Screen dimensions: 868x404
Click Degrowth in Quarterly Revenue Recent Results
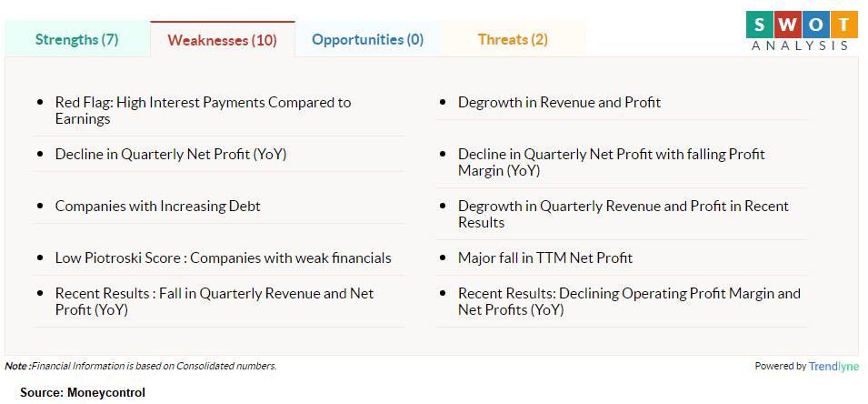624,215
